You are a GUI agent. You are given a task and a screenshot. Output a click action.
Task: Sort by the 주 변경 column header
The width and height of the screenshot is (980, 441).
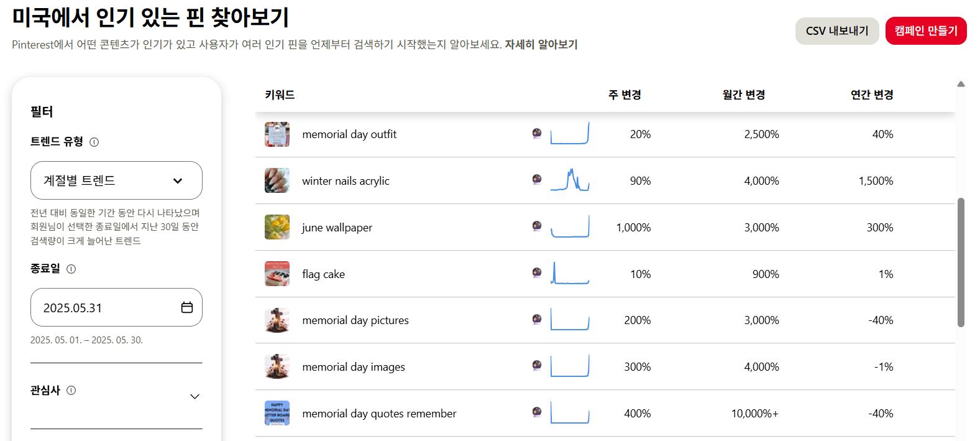[625, 95]
